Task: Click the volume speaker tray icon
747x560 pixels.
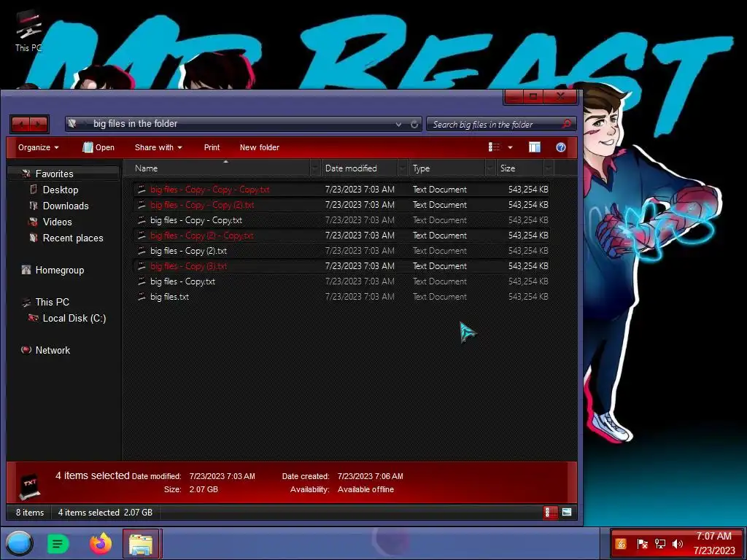Action: coord(678,543)
